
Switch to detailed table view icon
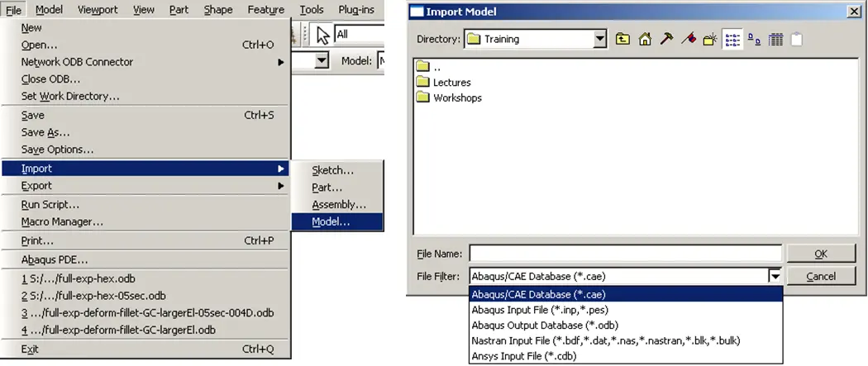pyautogui.click(x=776, y=40)
